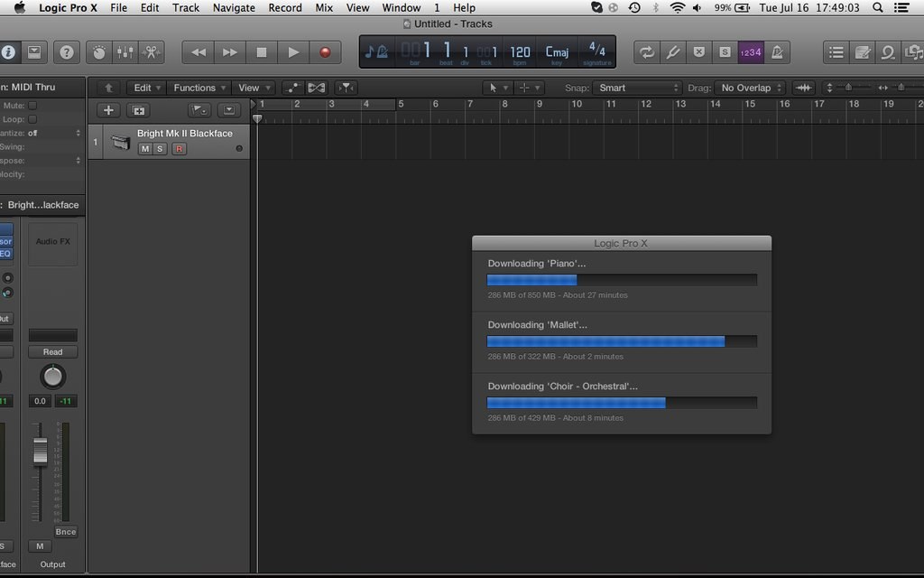
Task: Toggle the Metronome click button
Action: [x=777, y=52]
